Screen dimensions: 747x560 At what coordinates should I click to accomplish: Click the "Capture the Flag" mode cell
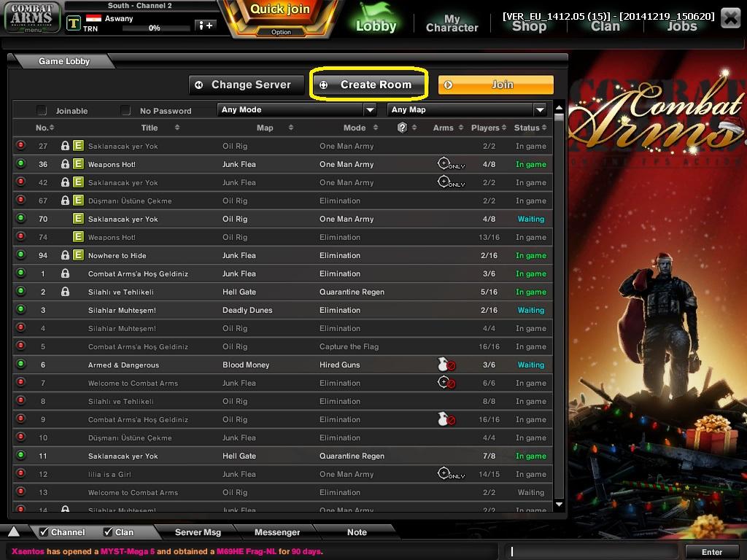click(x=349, y=346)
